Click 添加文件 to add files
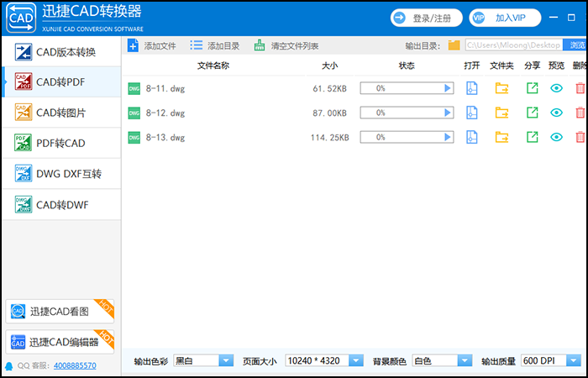 152,45
